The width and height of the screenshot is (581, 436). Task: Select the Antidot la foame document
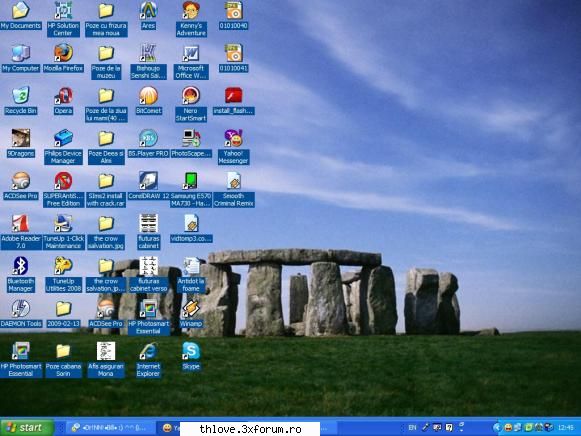(191, 274)
